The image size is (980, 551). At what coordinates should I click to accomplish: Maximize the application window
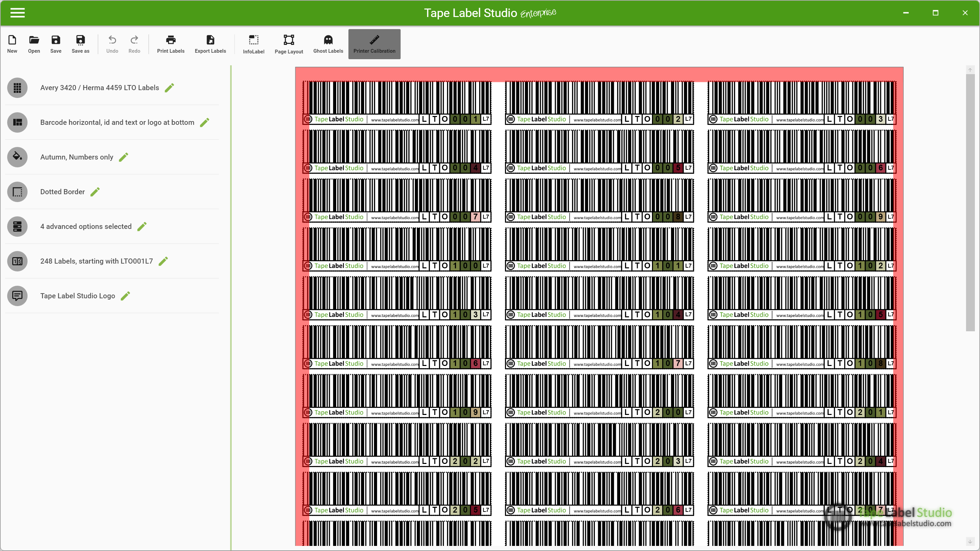(x=935, y=13)
